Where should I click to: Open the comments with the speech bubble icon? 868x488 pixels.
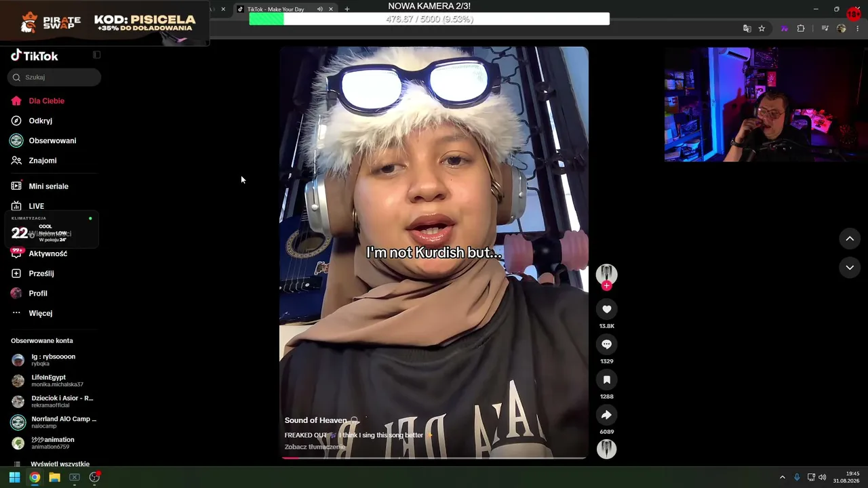coord(606,344)
